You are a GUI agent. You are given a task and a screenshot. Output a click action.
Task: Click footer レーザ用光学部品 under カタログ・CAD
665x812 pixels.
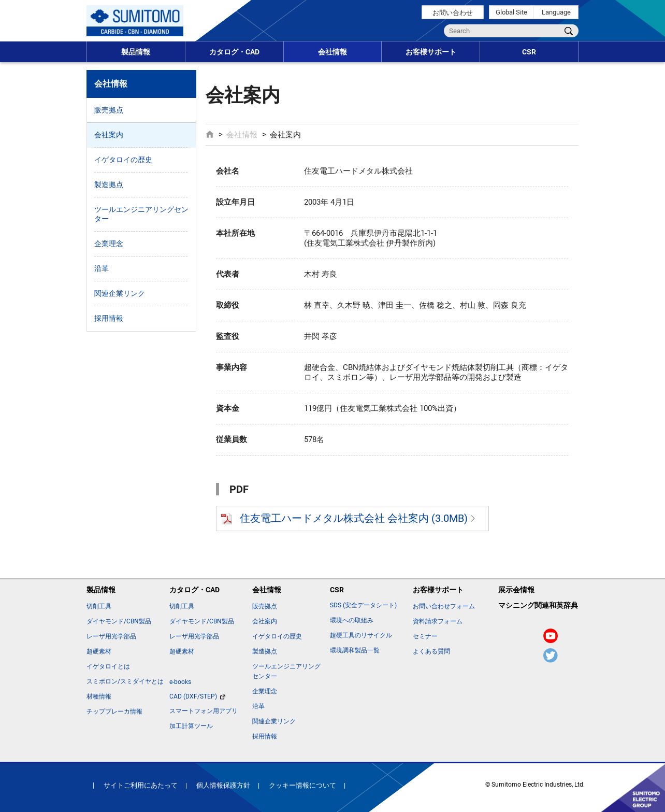point(194,636)
